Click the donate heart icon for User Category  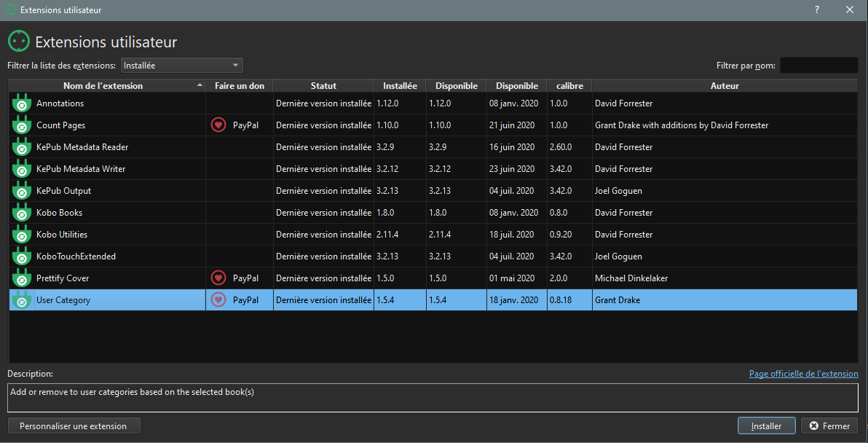218,300
